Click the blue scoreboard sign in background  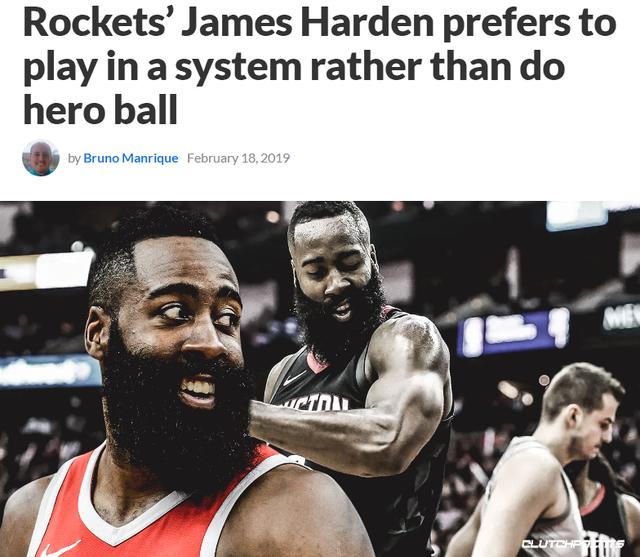513,332
